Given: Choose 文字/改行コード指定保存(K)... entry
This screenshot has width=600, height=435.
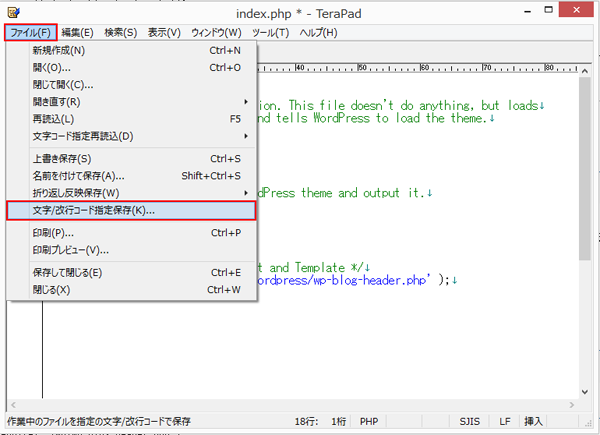Looking at the screenshot, I should click(131, 210).
